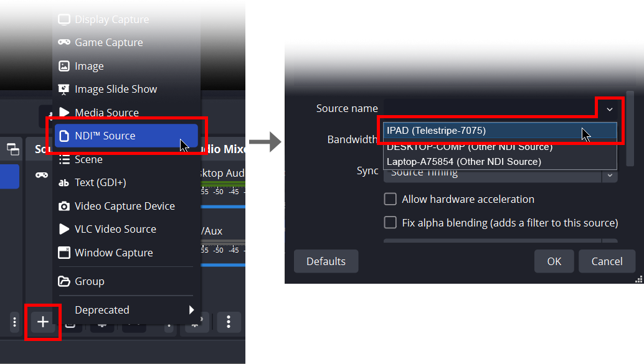Toggle Fix alpha blending checkbox

pyautogui.click(x=391, y=223)
